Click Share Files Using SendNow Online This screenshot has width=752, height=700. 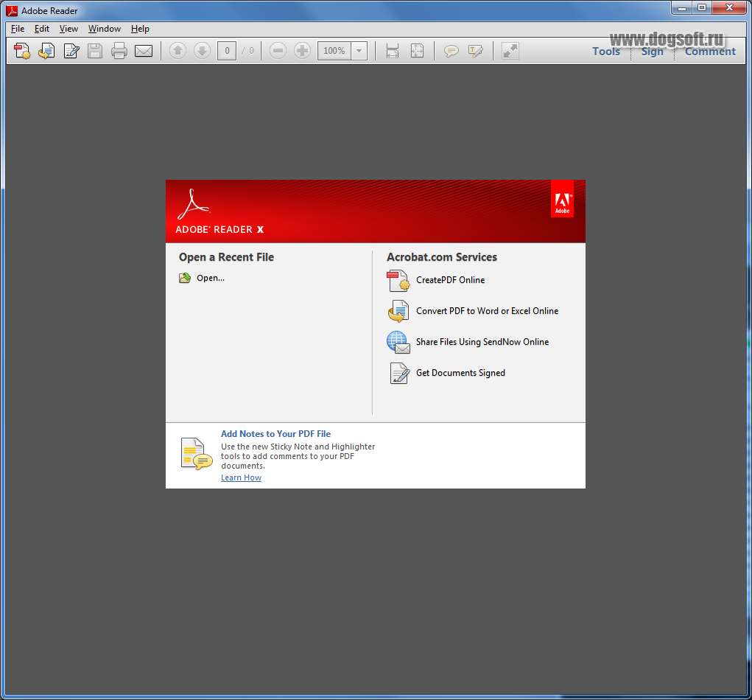click(482, 342)
